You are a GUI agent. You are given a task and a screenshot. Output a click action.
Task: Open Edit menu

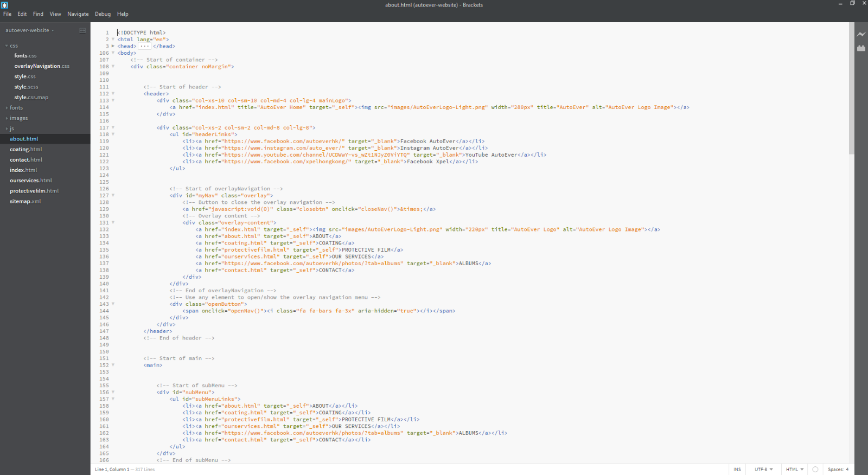(22, 14)
